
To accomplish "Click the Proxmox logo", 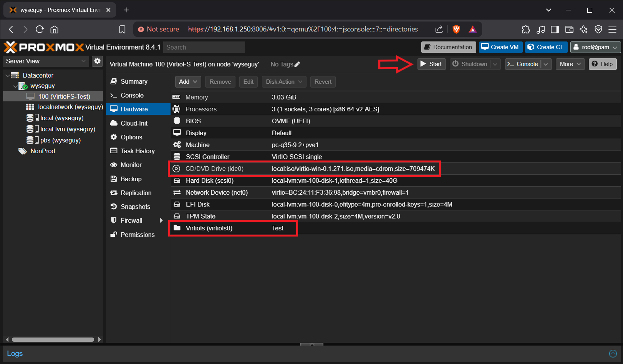I will point(44,47).
